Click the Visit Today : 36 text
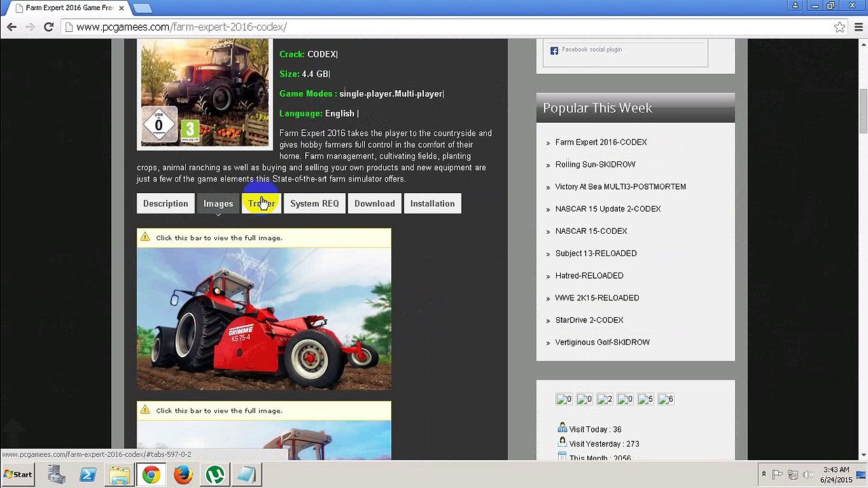The image size is (868, 488). 595,430
